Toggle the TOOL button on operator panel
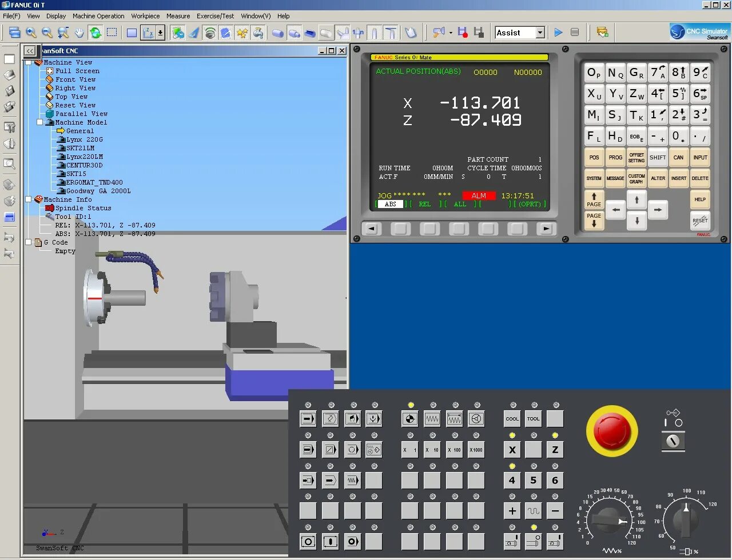The width and height of the screenshot is (732, 560). (x=534, y=419)
